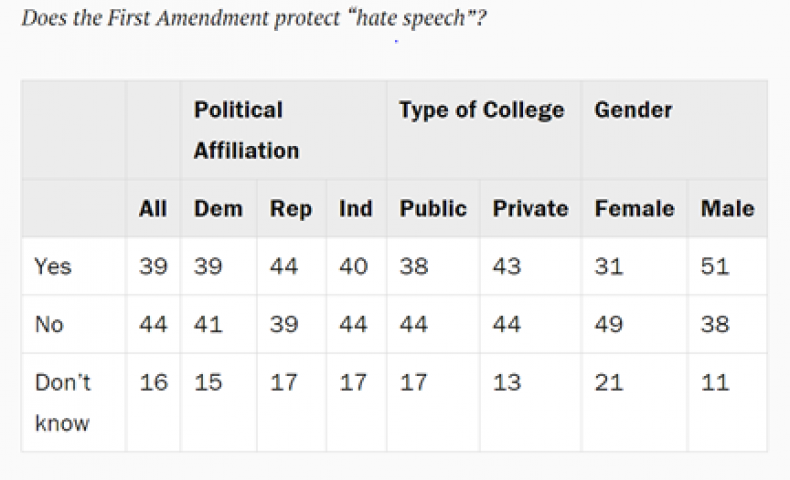Select the Female 'No' value 49
The width and height of the screenshot is (790, 480).
point(609,324)
